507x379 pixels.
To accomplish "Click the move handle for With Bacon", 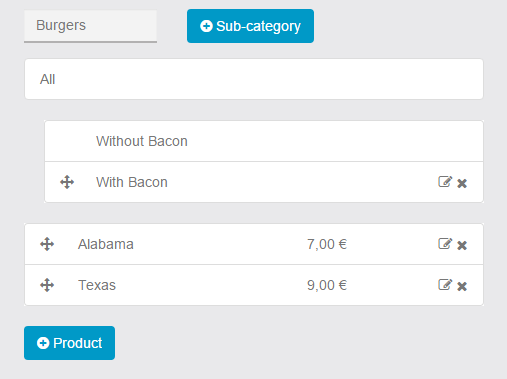I will [67, 182].
